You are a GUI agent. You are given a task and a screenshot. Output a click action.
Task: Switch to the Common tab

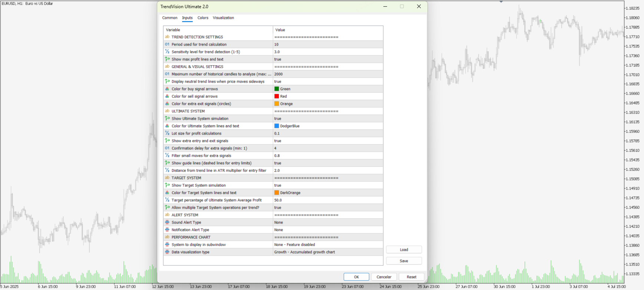(170, 18)
